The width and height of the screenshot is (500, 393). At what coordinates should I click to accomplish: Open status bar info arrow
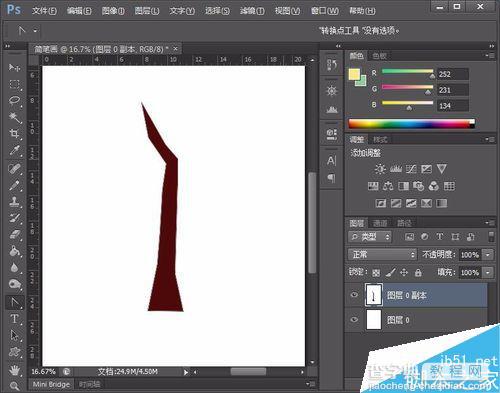[x=186, y=372]
